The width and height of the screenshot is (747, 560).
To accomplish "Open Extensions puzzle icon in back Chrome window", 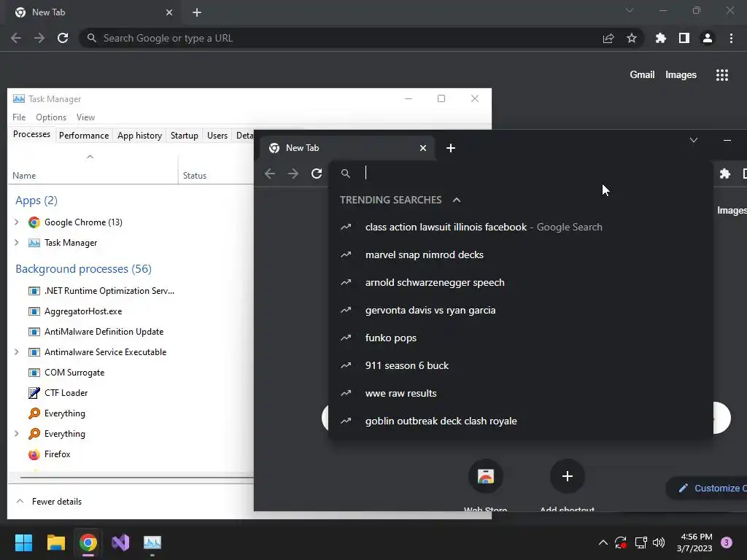I will click(661, 38).
